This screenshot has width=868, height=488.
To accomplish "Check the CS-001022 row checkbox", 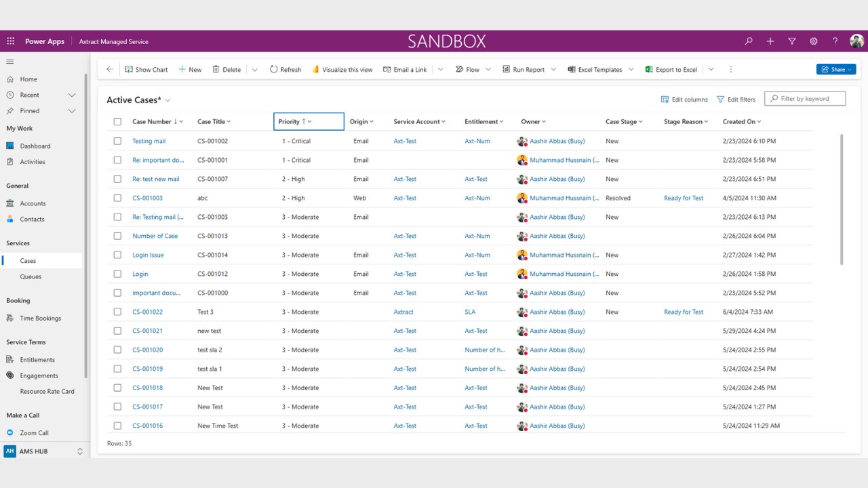I will point(117,312).
